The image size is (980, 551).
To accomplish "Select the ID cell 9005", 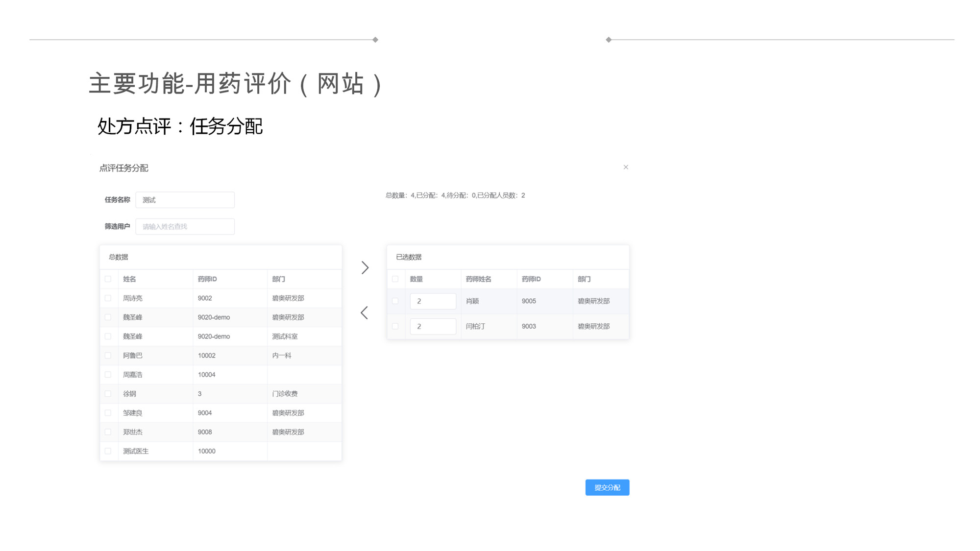I will point(529,301).
